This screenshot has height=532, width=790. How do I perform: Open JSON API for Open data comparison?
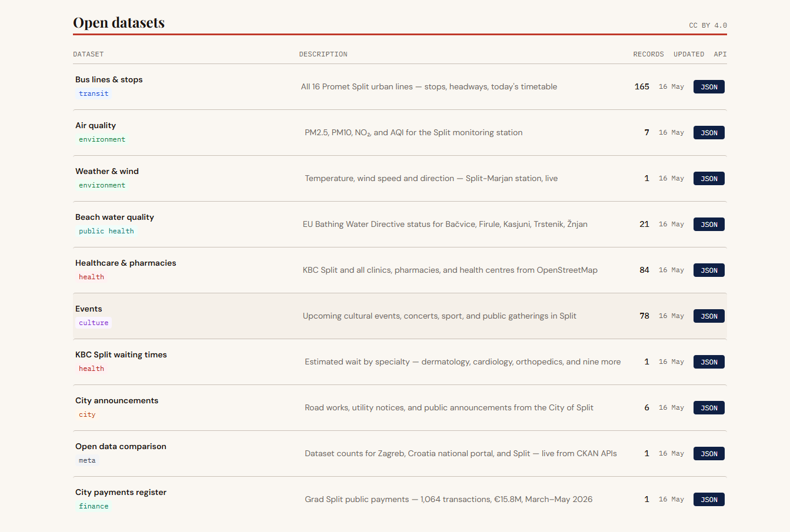[x=709, y=454]
